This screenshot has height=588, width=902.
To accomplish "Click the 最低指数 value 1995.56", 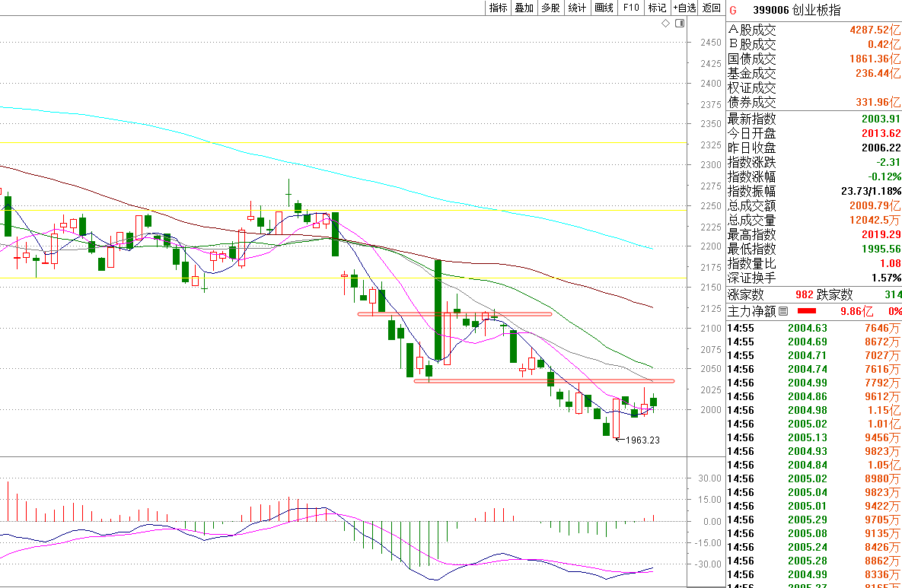I will tap(881, 249).
